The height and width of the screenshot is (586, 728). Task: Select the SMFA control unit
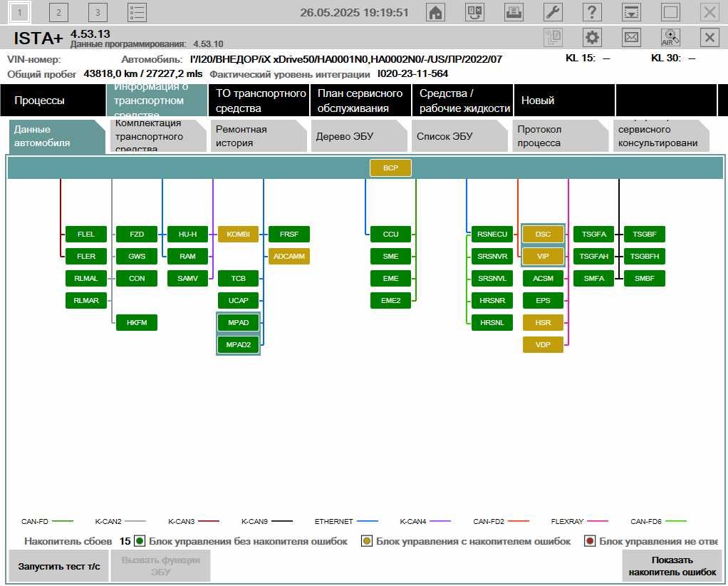pyautogui.click(x=594, y=278)
